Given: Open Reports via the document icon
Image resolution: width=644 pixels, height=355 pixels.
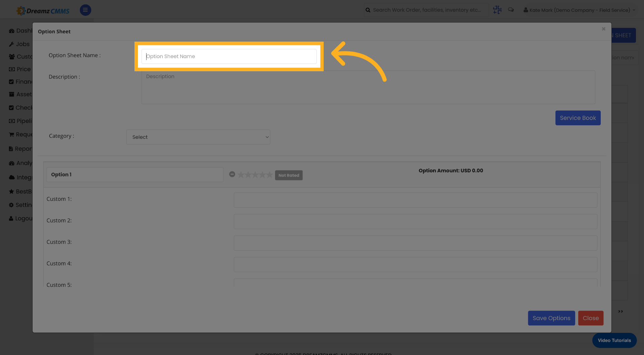Looking at the screenshot, I should pyautogui.click(x=11, y=148).
